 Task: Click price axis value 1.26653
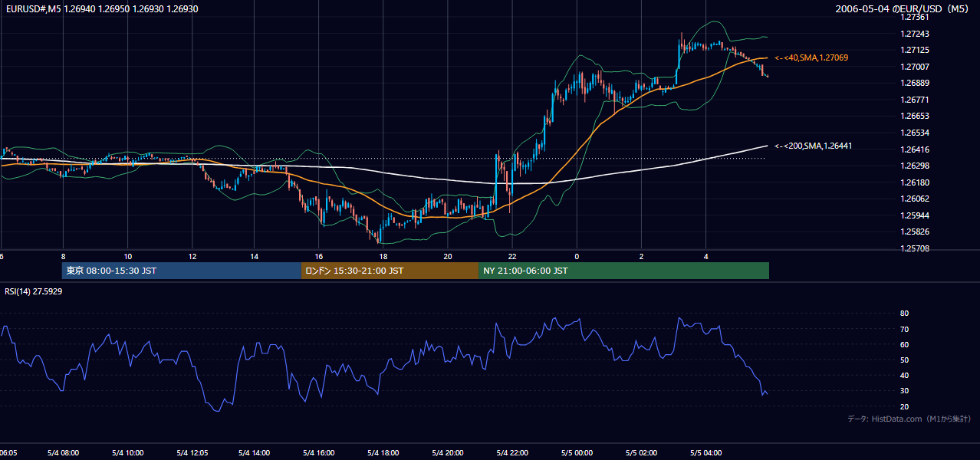[x=914, y=116]
